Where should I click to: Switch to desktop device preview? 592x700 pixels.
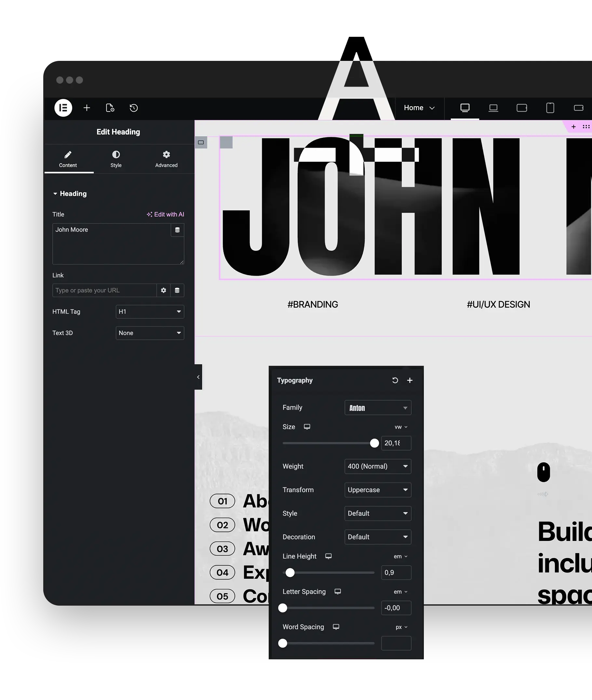[464, 108]
